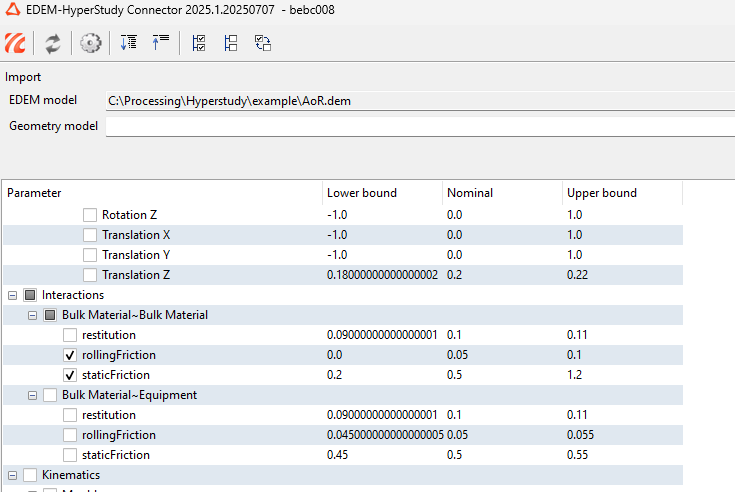
Task: Click the Geometry model input field
Action: (420, 127)
